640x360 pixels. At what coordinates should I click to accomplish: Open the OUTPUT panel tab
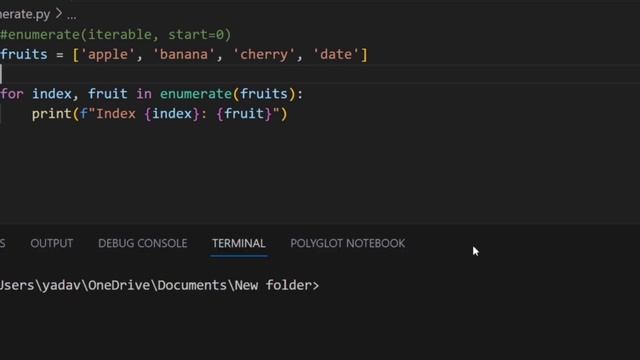click(x=51, y=243)
